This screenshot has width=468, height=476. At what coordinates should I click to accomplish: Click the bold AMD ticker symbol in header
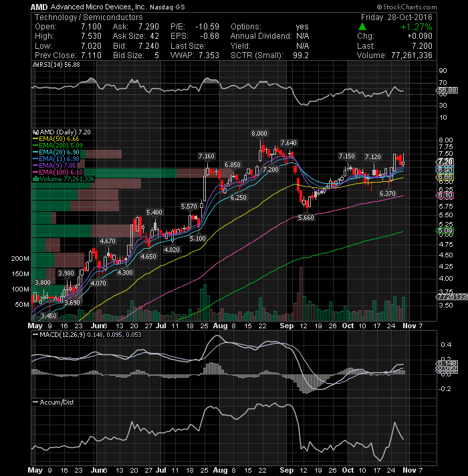tap(39, 7)
